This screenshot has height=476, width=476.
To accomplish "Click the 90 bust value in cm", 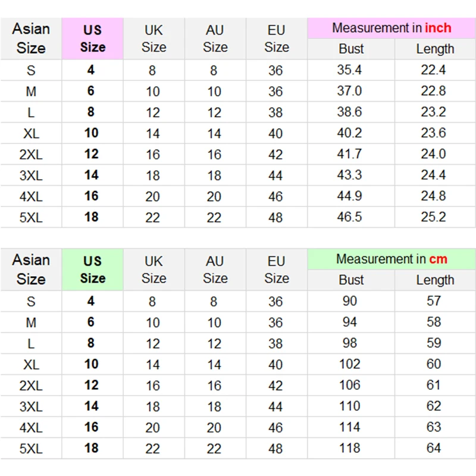I will pos(350,301).
